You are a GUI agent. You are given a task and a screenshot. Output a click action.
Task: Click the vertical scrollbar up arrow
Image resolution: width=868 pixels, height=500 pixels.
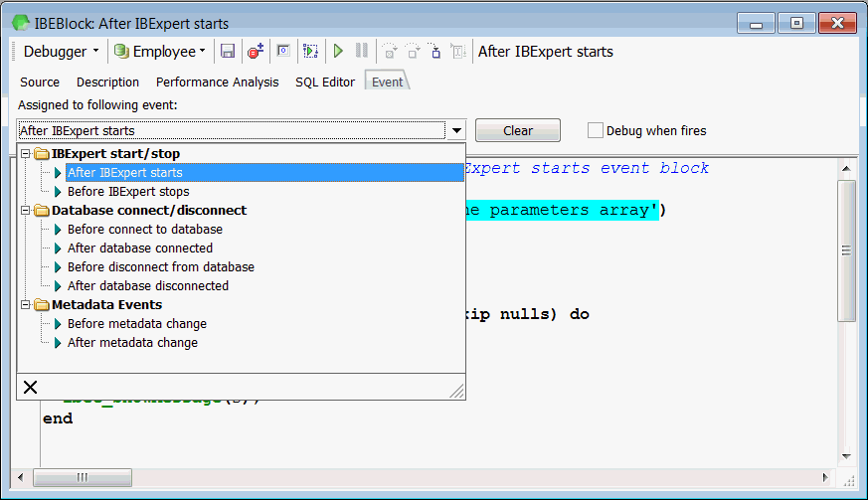pyautogui.click(x=846, y=168)
